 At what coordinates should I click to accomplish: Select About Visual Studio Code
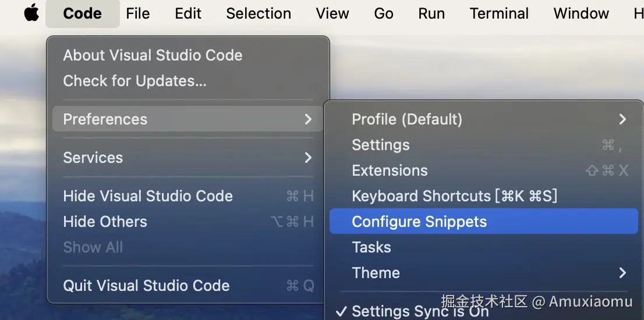[153, 55]
